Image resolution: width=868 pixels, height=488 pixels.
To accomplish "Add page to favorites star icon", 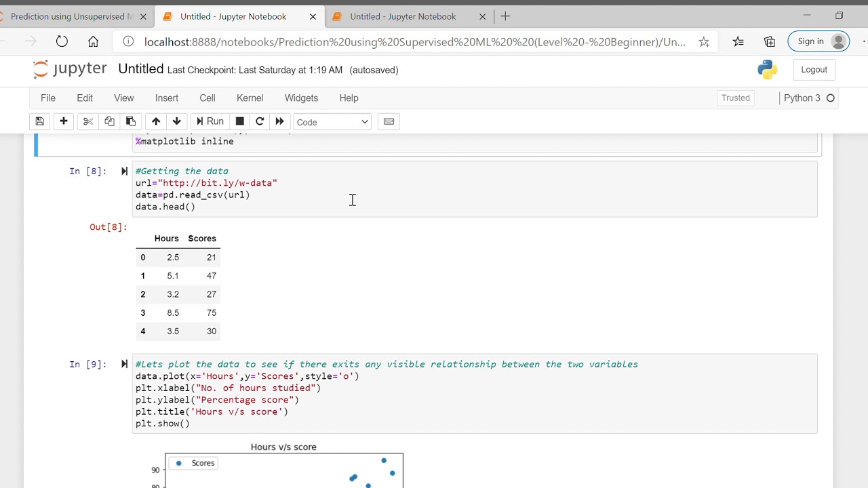I will tap(704, 42).
